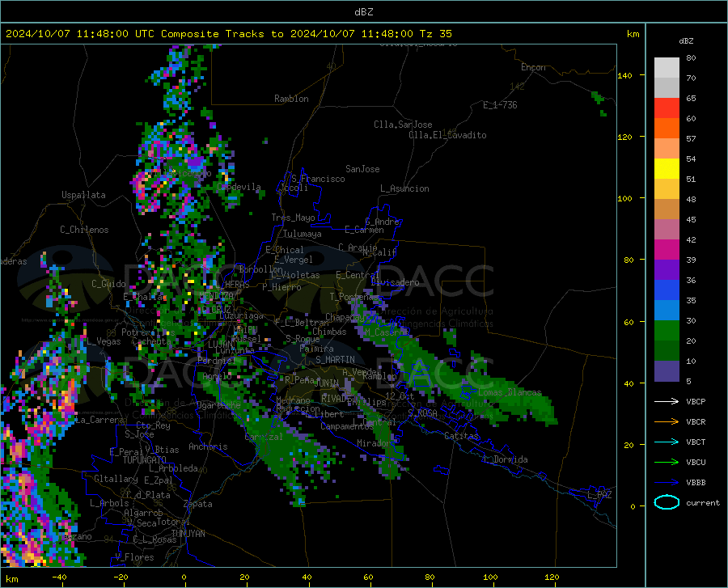Click the dBZ heading above the color scale
The width and height of the screenshot is (728, 588).
[x=686, y=40]
